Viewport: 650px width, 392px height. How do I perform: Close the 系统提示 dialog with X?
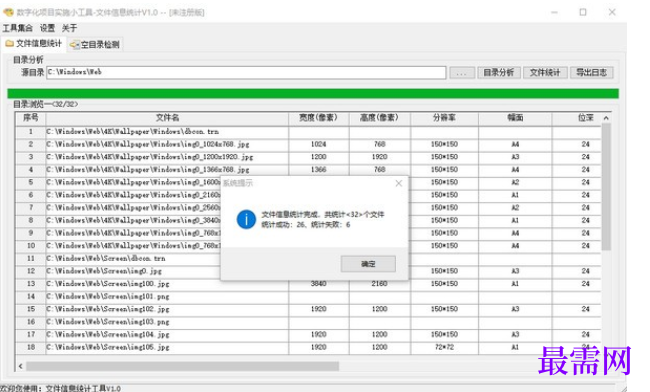click(398, 183)
